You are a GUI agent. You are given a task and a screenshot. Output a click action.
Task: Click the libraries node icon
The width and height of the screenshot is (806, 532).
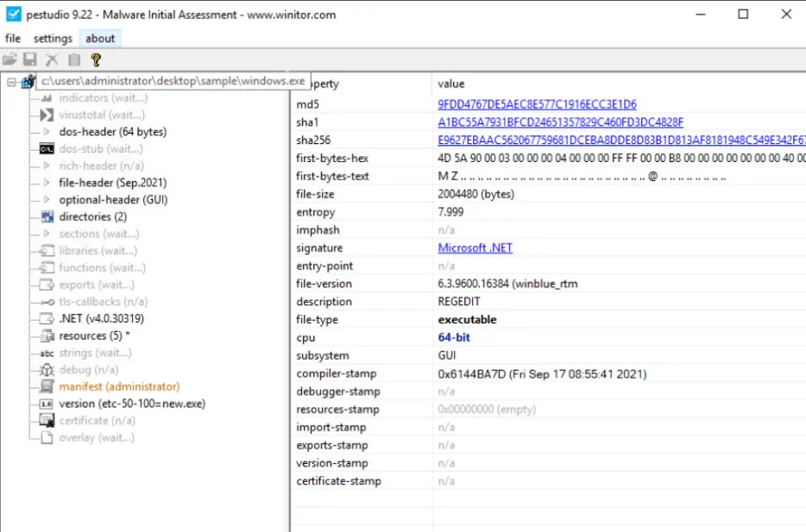tap(47, 251)
